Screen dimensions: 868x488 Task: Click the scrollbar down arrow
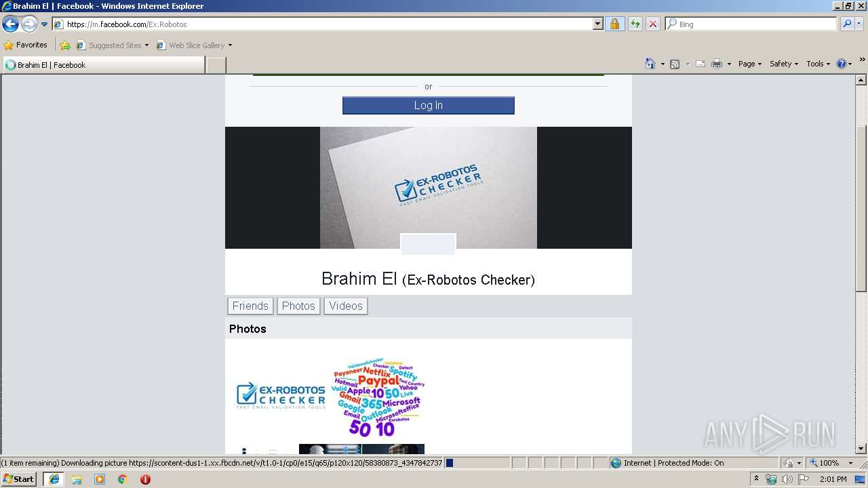[x=861, y=449]
